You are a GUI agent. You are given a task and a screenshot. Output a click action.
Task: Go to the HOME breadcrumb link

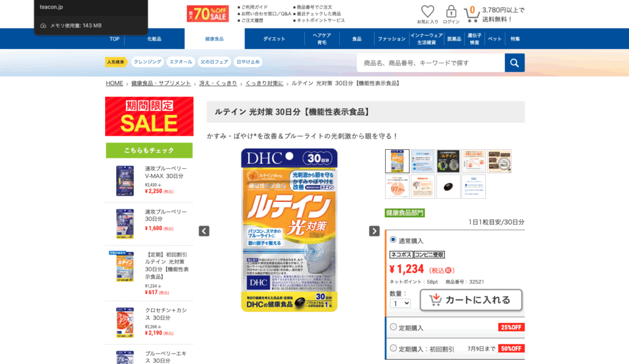tap(114, 83)
